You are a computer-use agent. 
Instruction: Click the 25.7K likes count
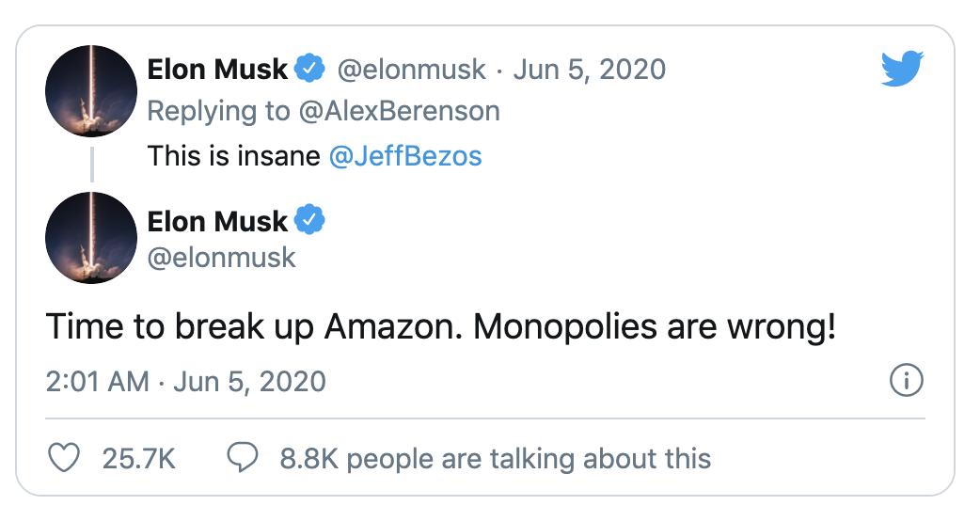click(138, 458)
